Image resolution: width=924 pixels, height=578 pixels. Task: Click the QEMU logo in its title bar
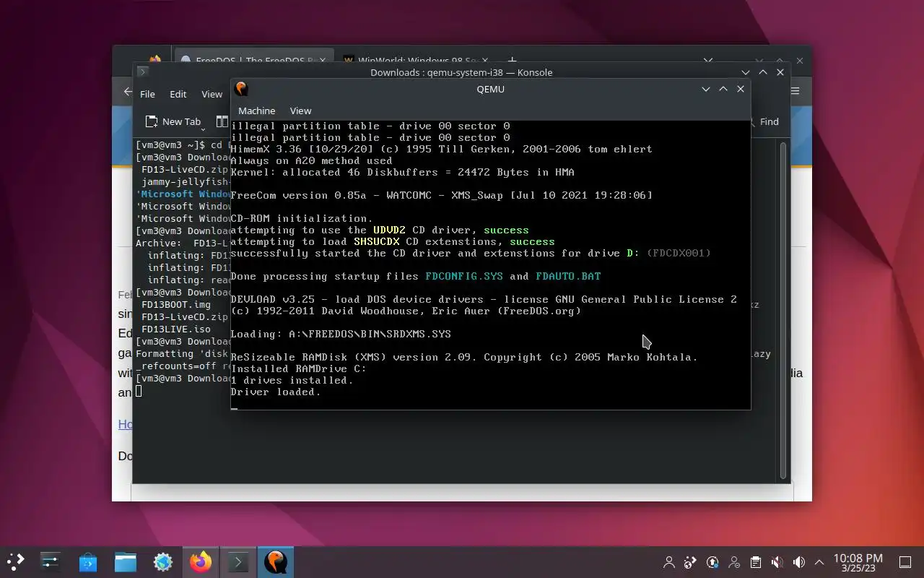242,89
